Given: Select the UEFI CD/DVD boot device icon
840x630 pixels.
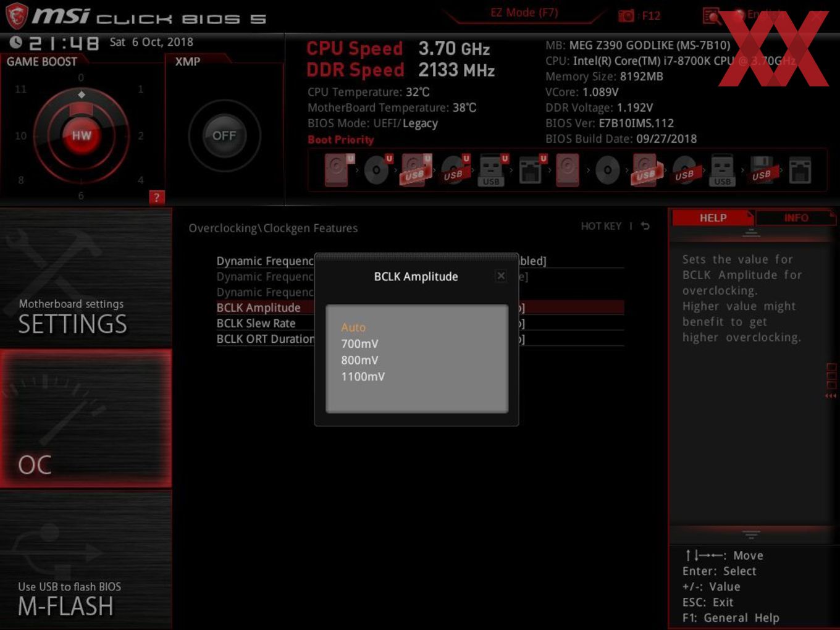Looking at the screenshot, I should [x=377, y=170].
